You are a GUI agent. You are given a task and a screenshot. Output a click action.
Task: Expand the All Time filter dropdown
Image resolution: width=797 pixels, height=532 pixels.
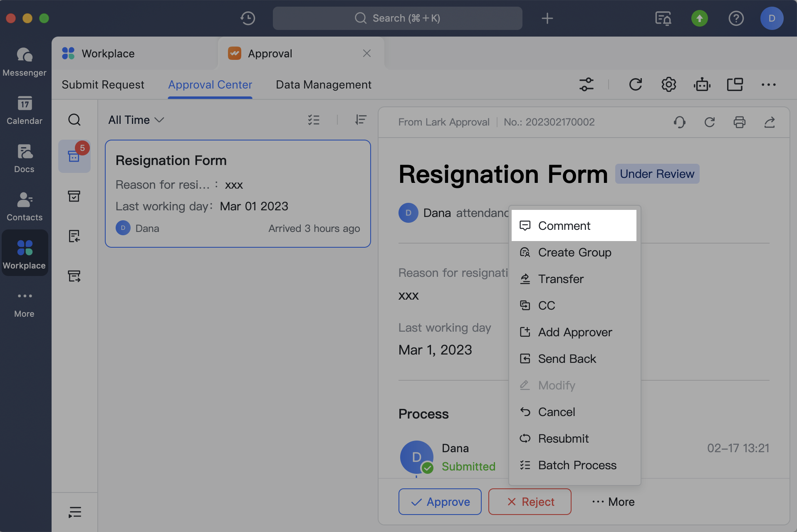136,120
